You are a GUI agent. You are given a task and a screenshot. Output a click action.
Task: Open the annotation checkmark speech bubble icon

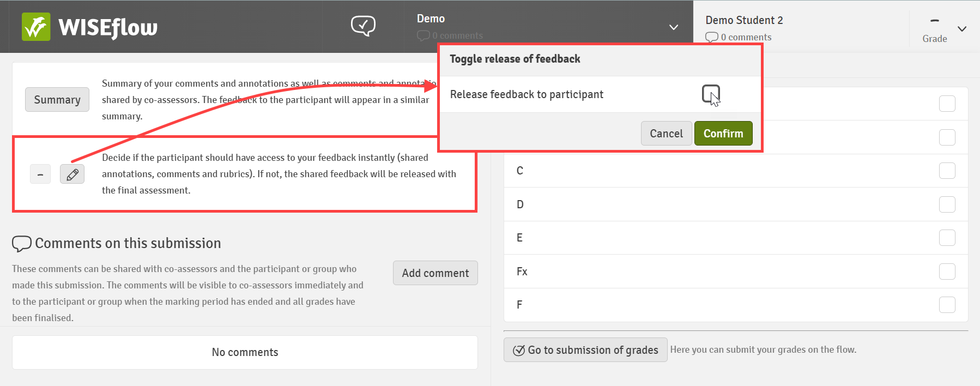[x=363, y=26]
